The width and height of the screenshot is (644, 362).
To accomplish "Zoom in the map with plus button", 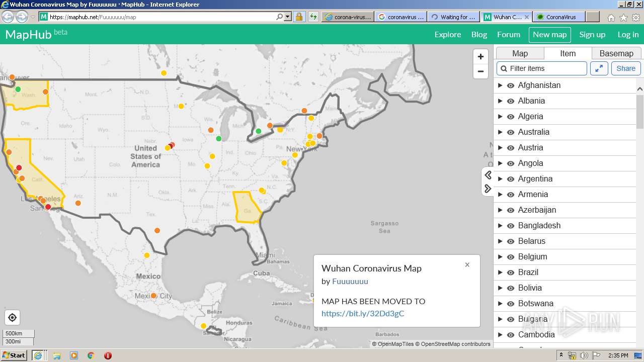I will coord(480,57).
